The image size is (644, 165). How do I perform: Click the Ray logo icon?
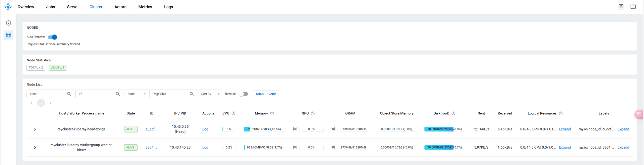(x=8, y=7)
